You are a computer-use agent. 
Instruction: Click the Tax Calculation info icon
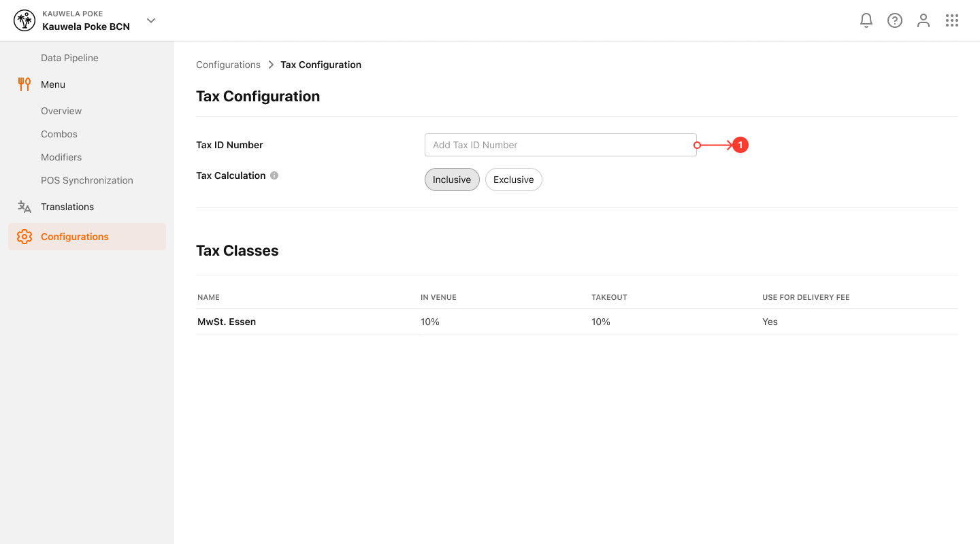click(x=274, y=175)
